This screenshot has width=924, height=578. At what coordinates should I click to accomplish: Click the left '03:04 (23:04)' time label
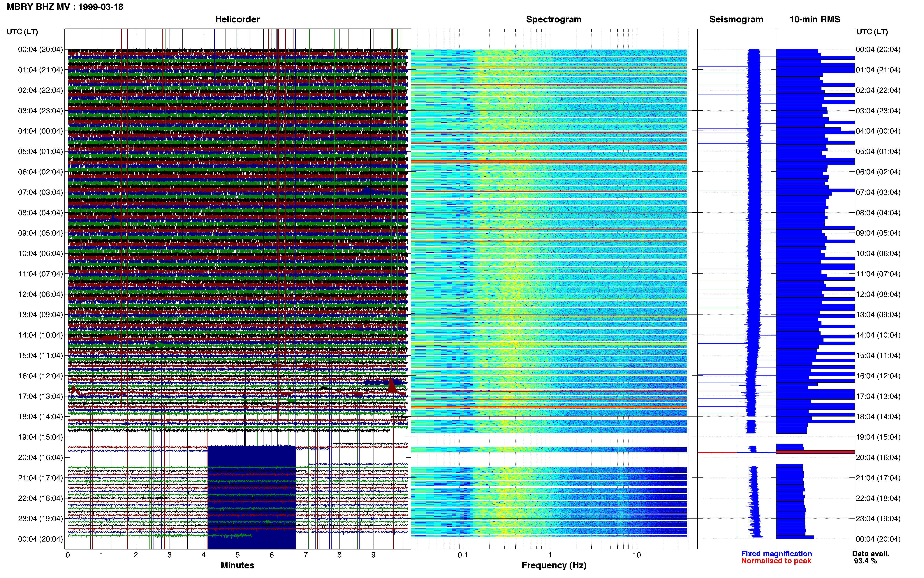[41, 111]
